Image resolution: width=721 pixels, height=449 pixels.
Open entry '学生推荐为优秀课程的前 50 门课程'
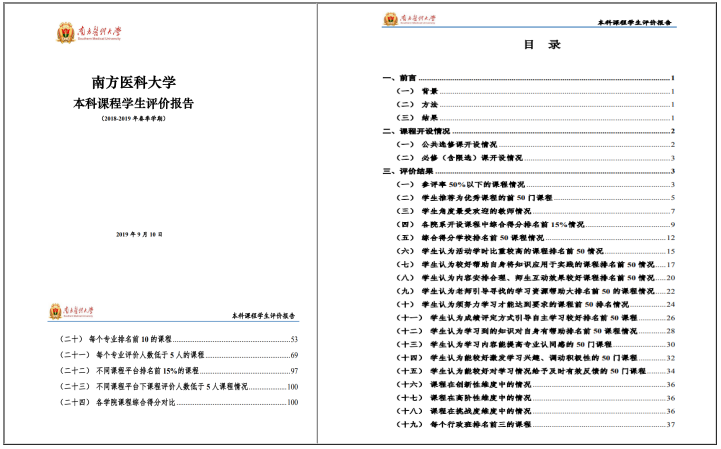535,198
